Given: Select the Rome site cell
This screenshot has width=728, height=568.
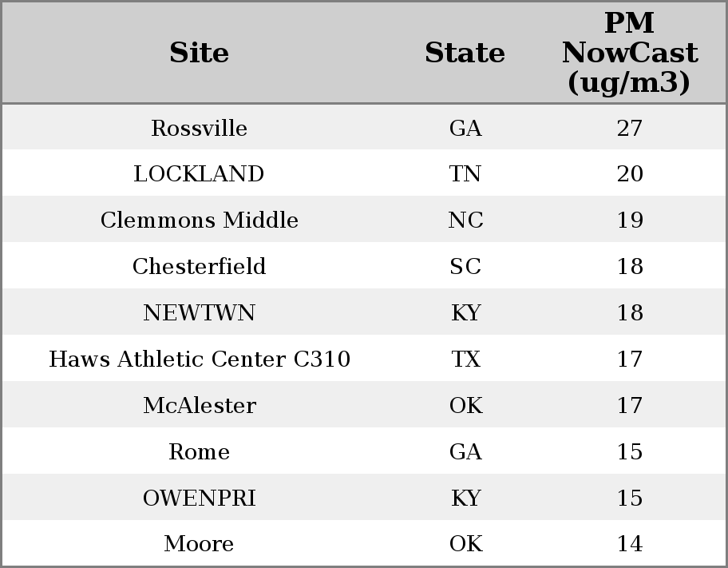Looking at the screenshot, I should [x=200, y=452].
